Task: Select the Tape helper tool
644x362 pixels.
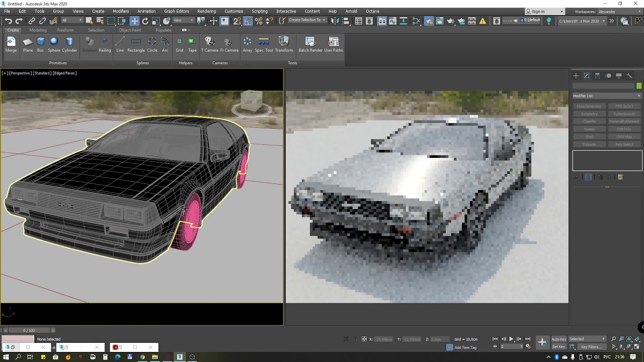Action: (x=192, y=44)
